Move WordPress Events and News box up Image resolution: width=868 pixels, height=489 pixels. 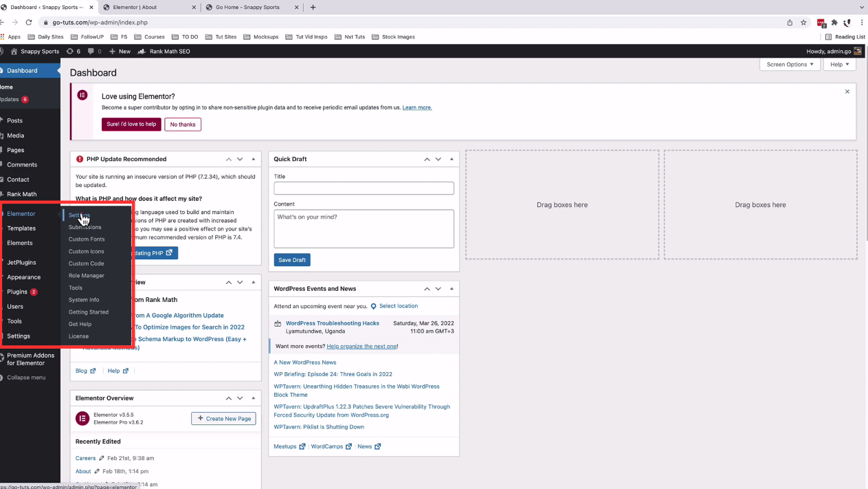(x=427, y=289)
